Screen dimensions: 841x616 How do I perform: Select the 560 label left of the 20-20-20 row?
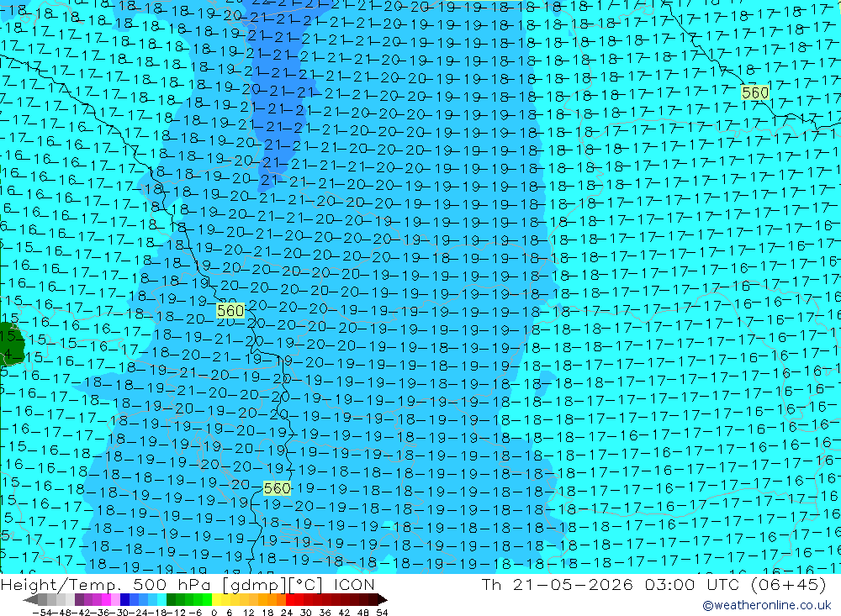click(230, 310)
